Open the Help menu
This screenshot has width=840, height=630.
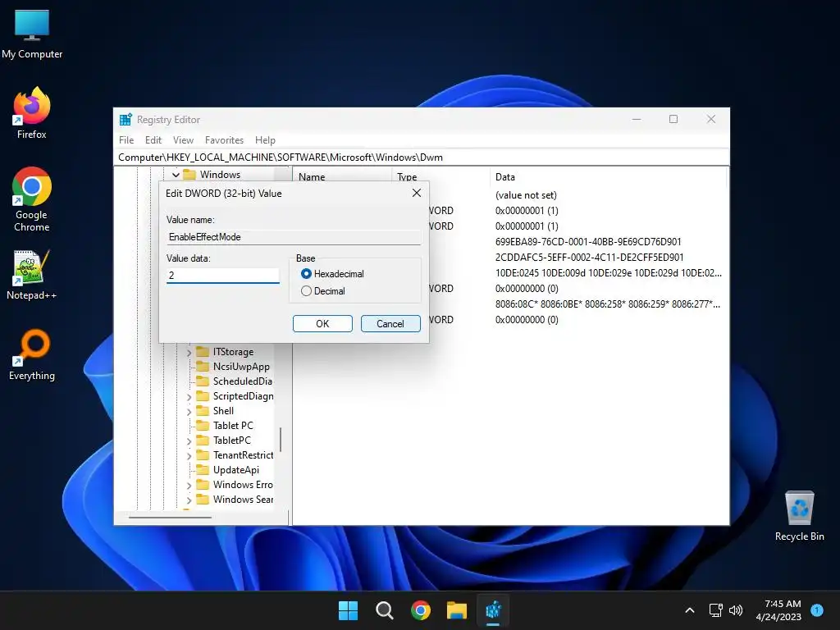(265, 139)
